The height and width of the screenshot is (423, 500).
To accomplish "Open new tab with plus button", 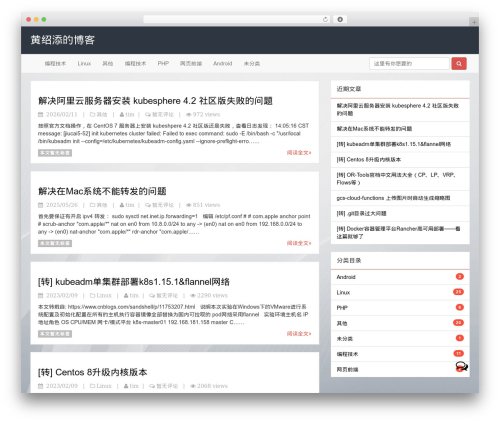I will pyautogui.click(x=474, y=22).
